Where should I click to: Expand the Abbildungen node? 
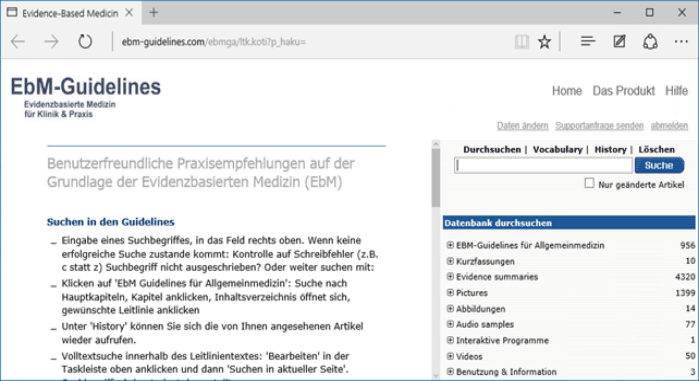coord(450,308)
